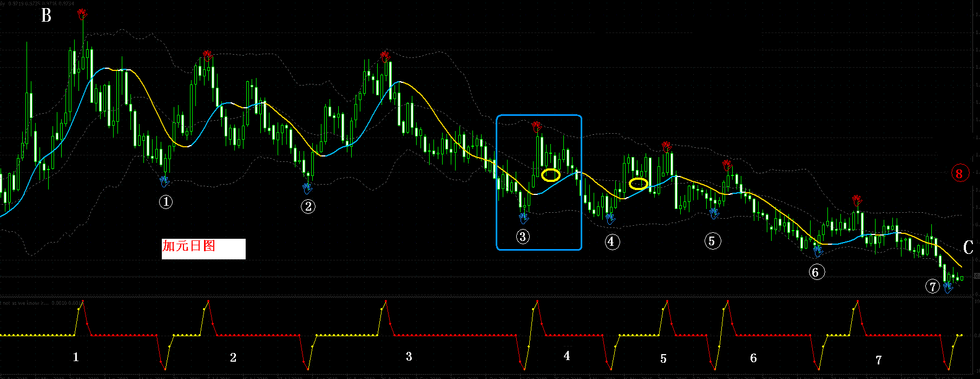Pick the blue hand signal above label ⑥
Screen dimensions: 980x379
coord(818,250)
